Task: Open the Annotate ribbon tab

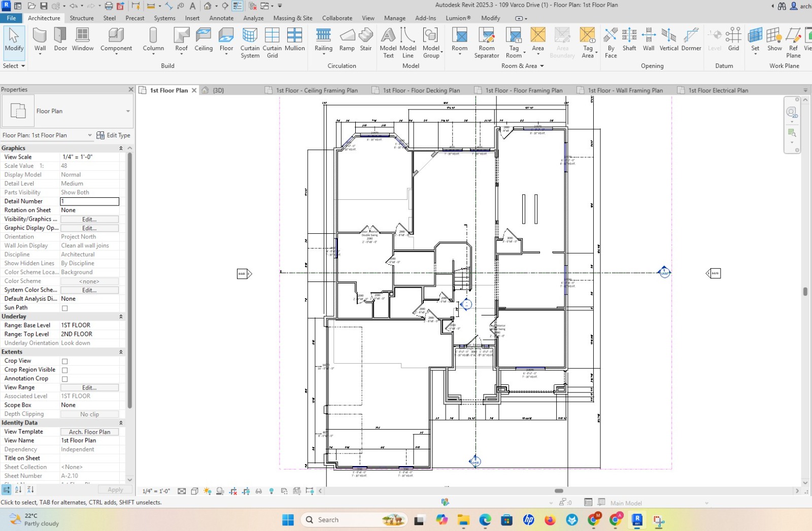Action: (221, 18)
